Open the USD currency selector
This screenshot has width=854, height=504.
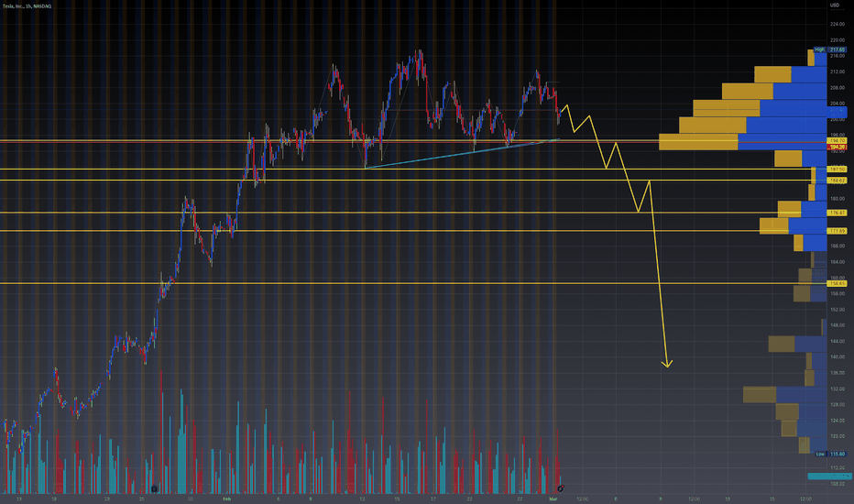[x=835, y=5]
